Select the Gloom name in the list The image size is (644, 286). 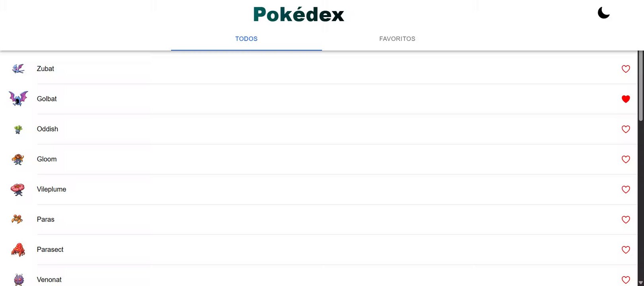47,159
